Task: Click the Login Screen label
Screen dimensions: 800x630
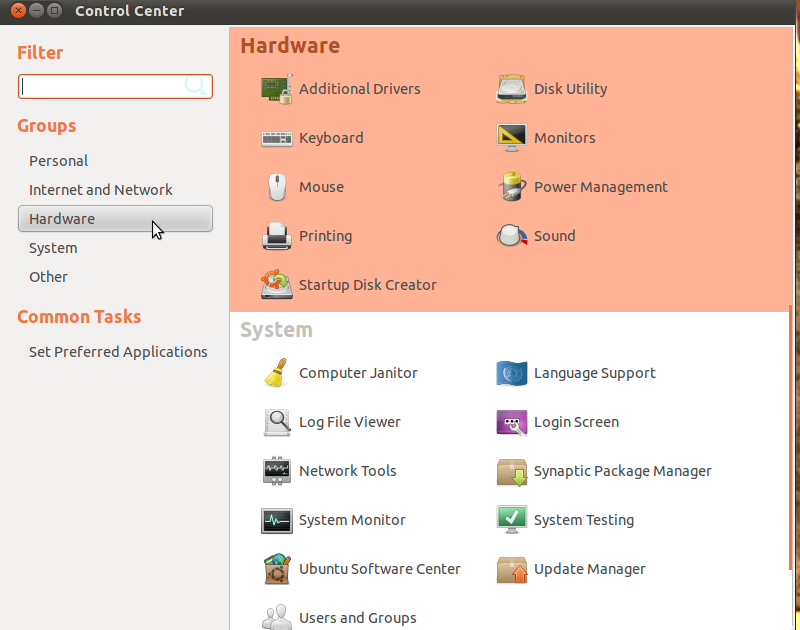Action: [576, 422]
